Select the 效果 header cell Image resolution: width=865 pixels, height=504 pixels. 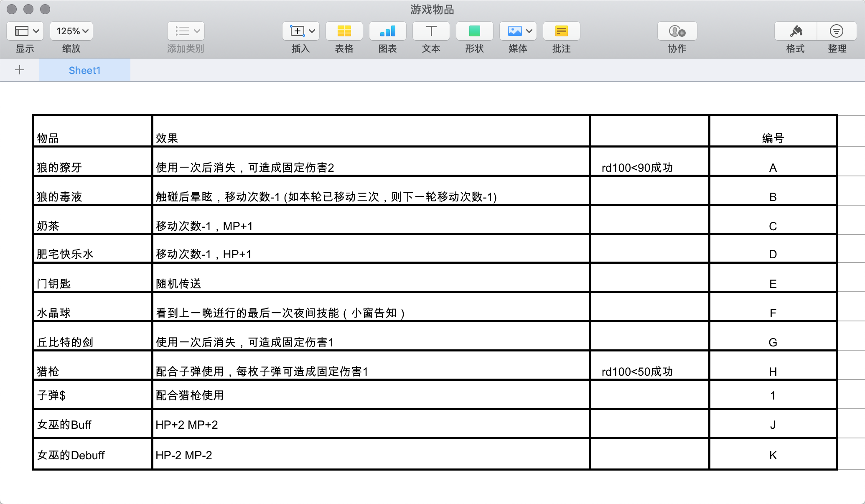pyautogui.click(x=371, y=131)
